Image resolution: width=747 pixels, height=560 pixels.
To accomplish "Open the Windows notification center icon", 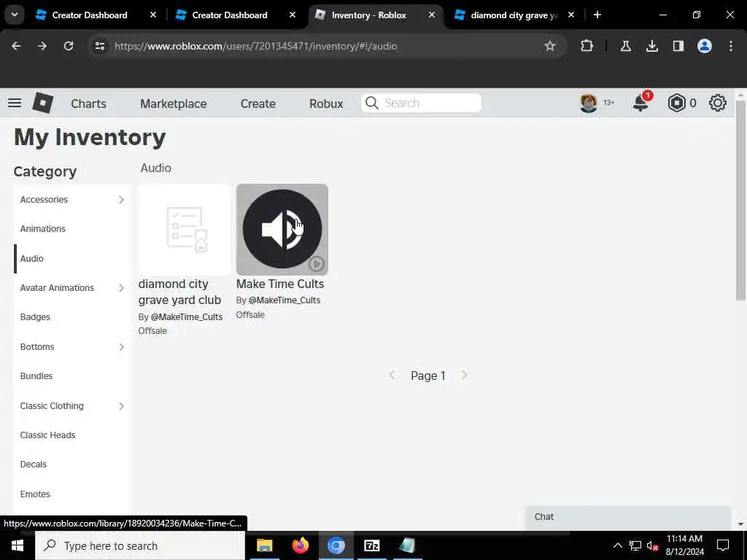I will tap(723, 545).
